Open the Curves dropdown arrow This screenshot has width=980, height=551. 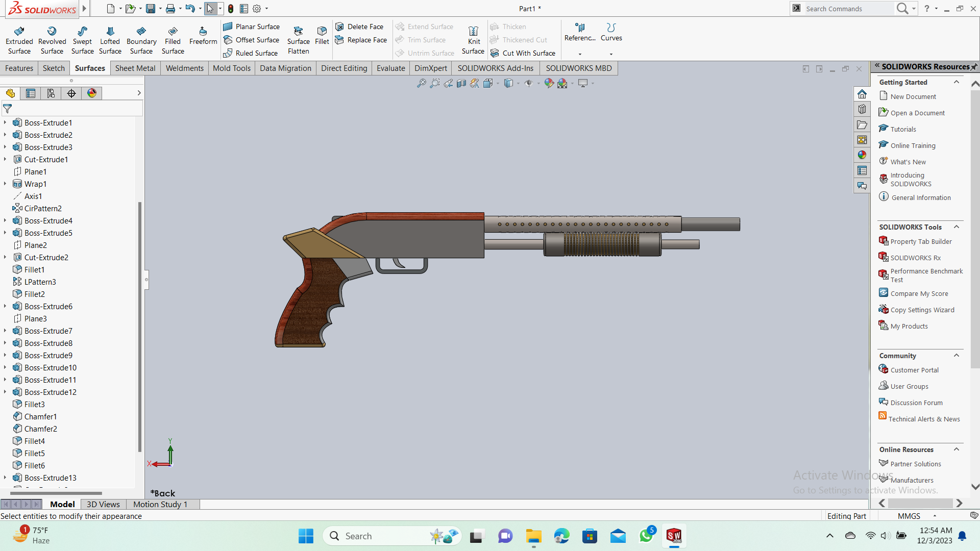(x=611, y=54)
